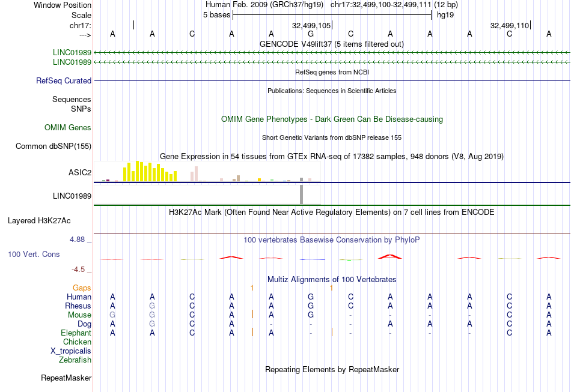This screenshot has width=571, height=392.
Task: Click OMIM Gene Phenotypes green title
Action: pos(332,119)
